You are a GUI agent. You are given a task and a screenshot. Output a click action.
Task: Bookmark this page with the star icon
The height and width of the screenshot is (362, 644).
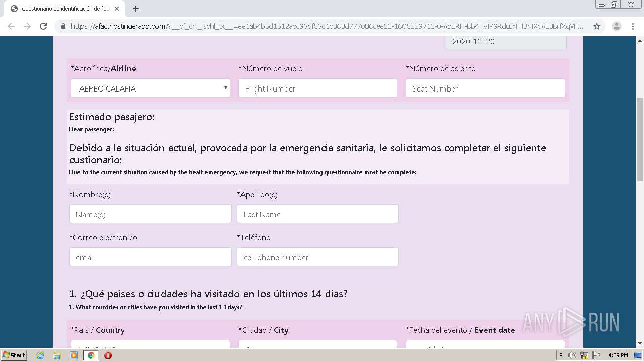tap(597, 26)
